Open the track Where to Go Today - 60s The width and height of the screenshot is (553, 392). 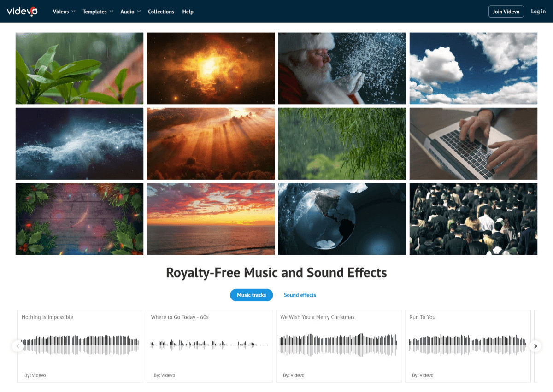click(x=180, y=317)
